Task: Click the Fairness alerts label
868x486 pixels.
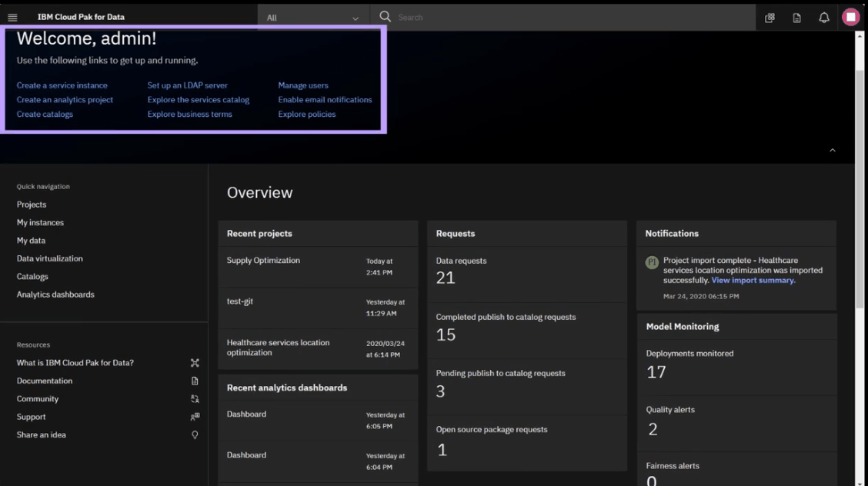Action: click(x=673, y=465)
